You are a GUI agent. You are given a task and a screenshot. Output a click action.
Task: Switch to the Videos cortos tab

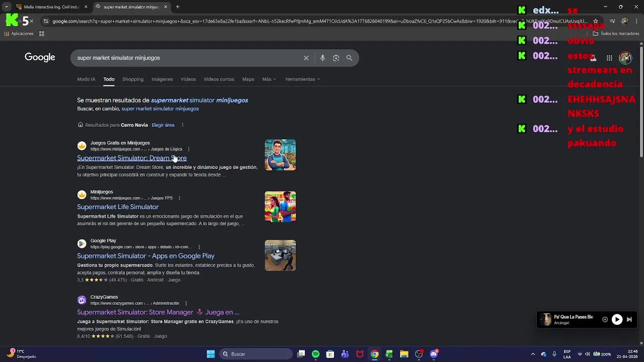coord(219,79)
